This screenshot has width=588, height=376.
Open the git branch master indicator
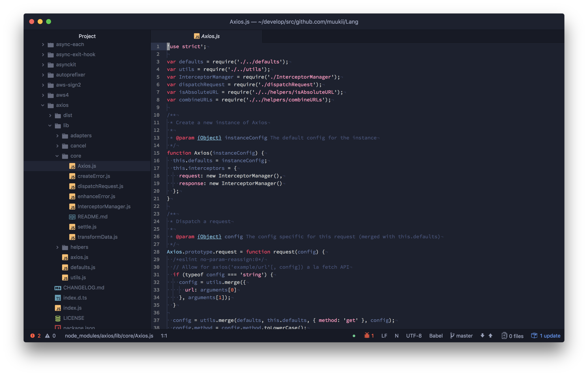point(461,336)
